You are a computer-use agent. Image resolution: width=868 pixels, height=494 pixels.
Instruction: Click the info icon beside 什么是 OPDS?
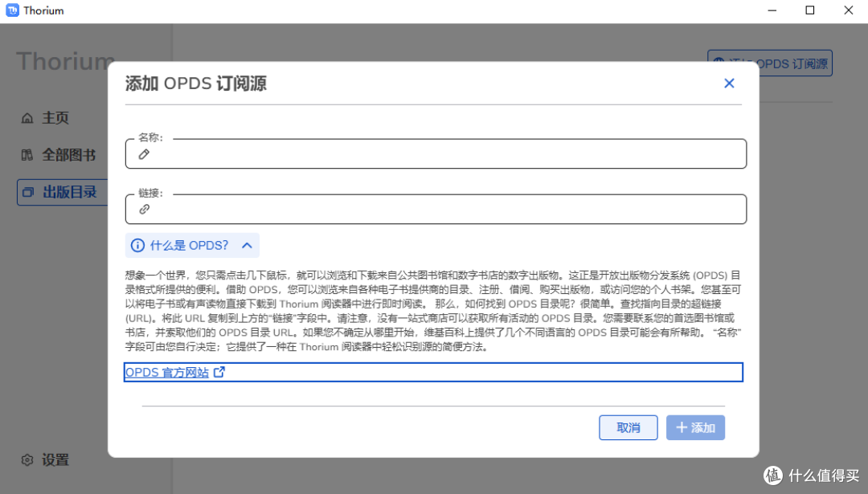click(137, 245)
